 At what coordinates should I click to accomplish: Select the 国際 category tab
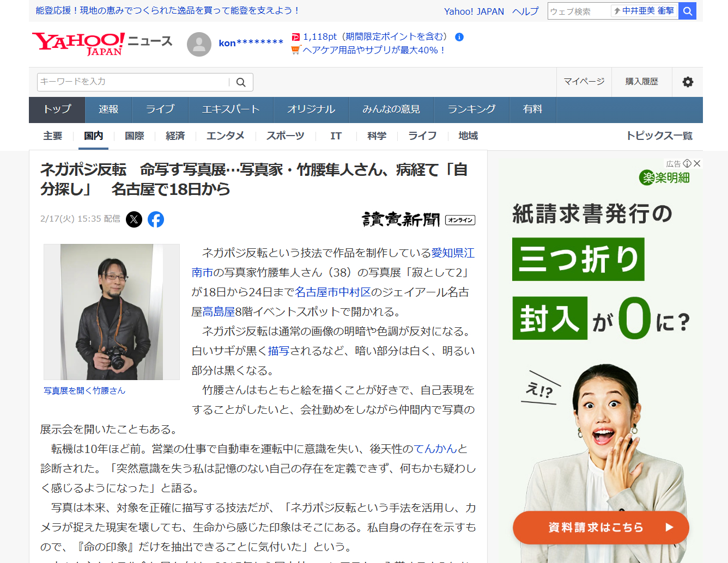click(x=134, y=136)
